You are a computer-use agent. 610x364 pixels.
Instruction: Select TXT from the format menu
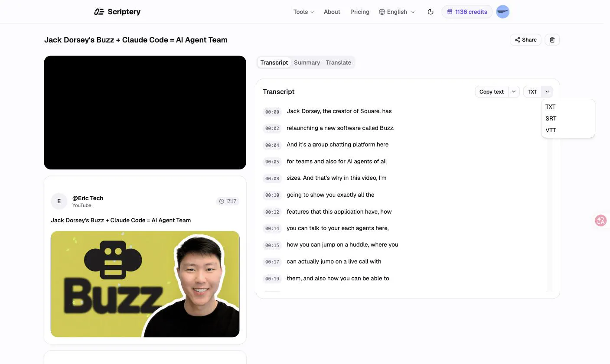click(x=568, y=107)
